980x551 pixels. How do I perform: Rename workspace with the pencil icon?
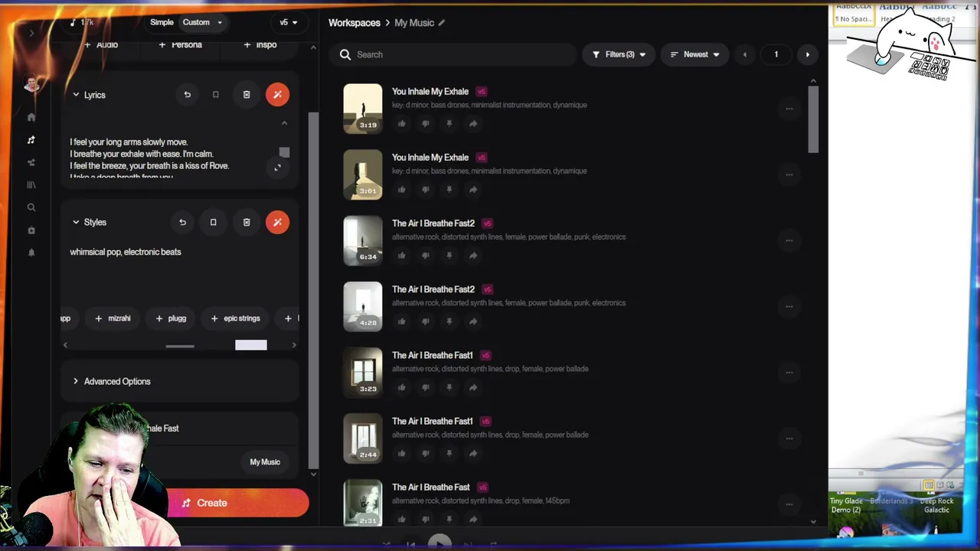(x=442, y=23)
